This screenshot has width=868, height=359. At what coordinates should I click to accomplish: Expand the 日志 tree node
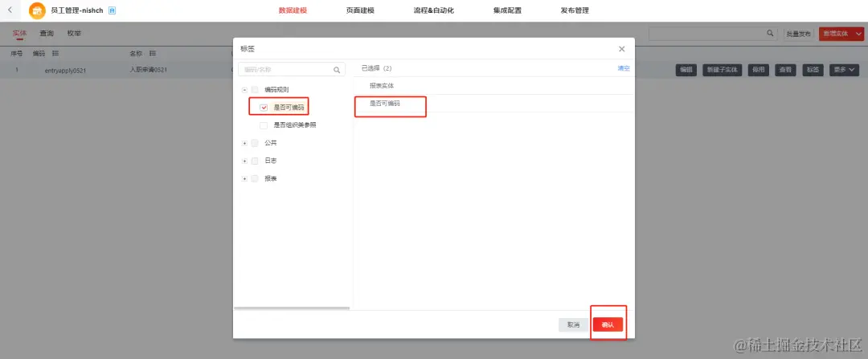click(x=244, y=161)
